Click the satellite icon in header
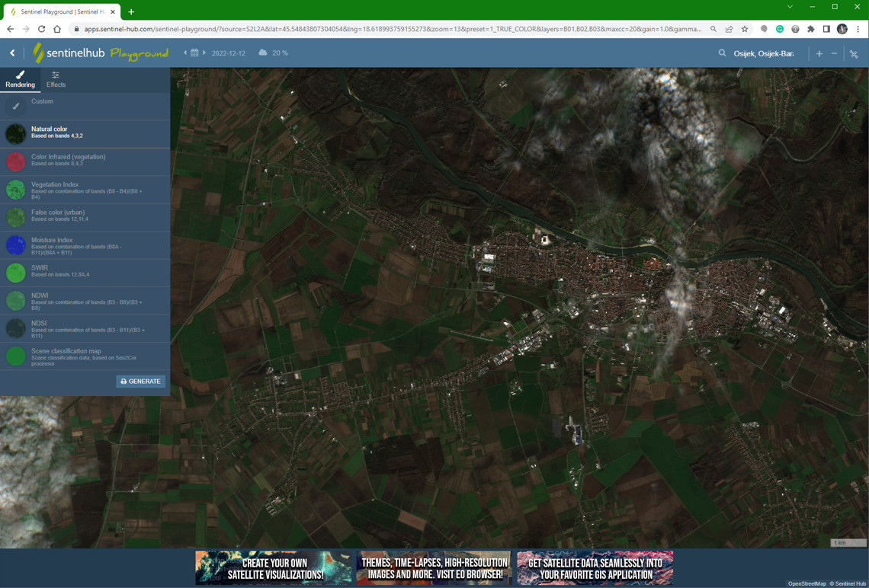Viewport: 869px width, 588px height. (854, 54)
